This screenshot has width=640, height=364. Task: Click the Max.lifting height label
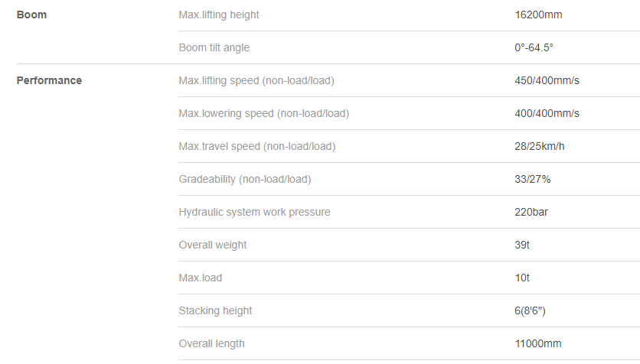click(219, 15)
